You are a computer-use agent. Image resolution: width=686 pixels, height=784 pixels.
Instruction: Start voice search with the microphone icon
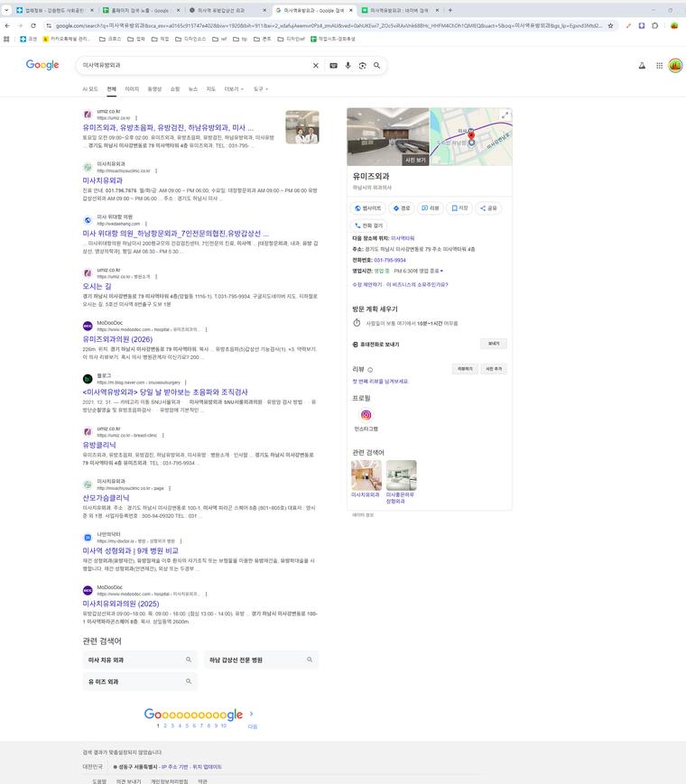click(x=348, y=66)
